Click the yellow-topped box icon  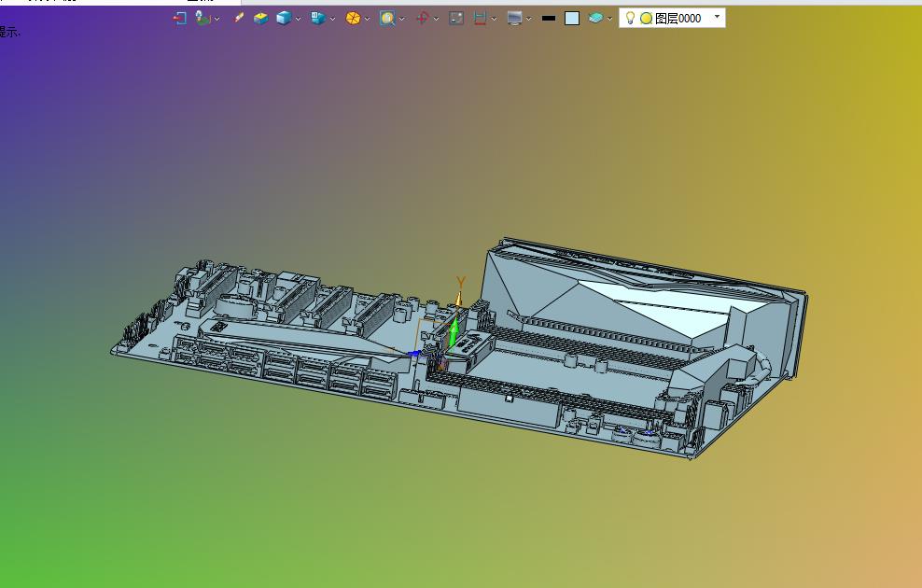(x=260, y=19)
